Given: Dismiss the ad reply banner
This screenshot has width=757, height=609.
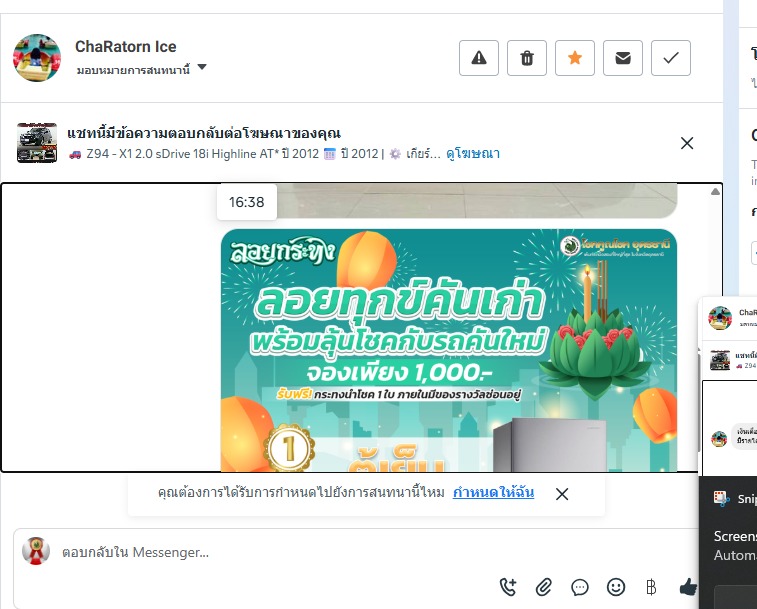Looking at the screenshot, I should (687, 143).
